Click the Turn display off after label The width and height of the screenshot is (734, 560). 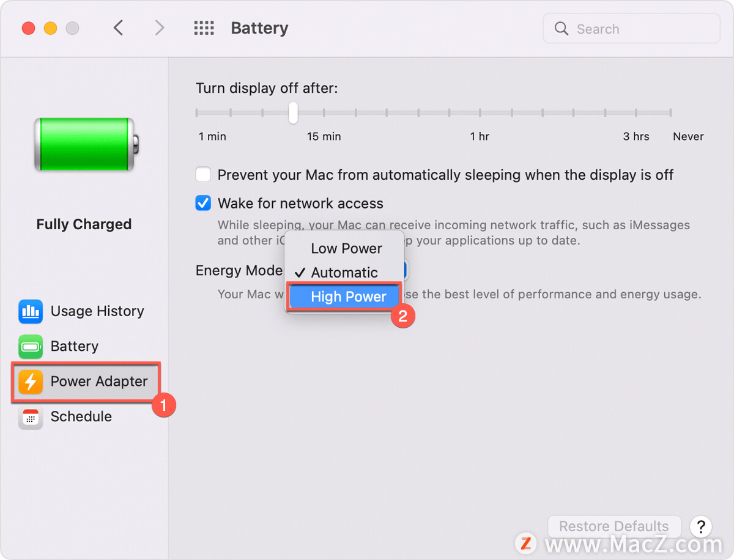(267, 88)
